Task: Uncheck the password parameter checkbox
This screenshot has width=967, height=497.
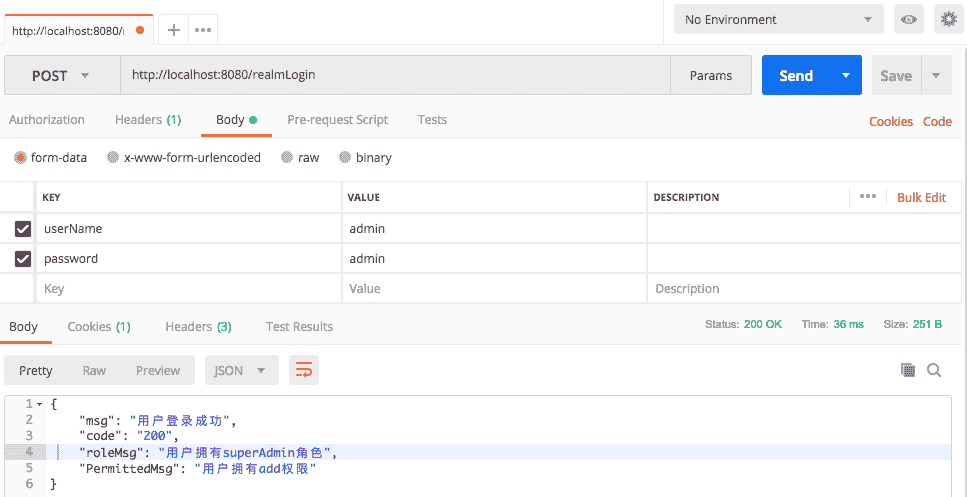Action: click(23, 259)
